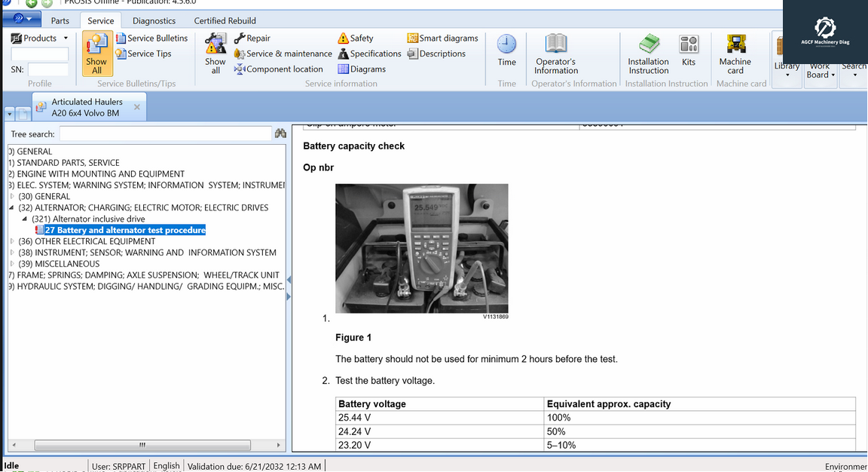The width and height of the screenshot is (868, 472).
Task: Open the Installation Instruction icon
Action: 648,44
